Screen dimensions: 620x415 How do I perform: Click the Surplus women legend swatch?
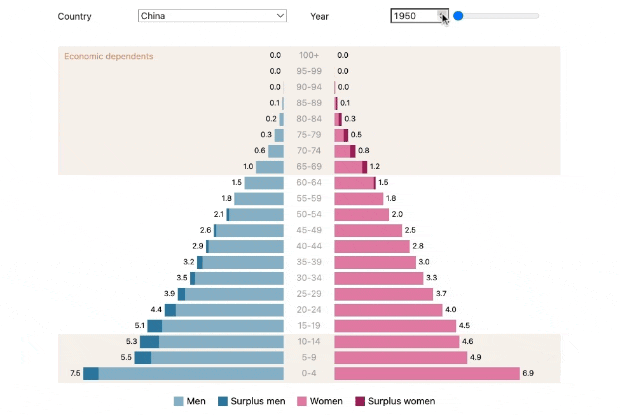(360, 401)
